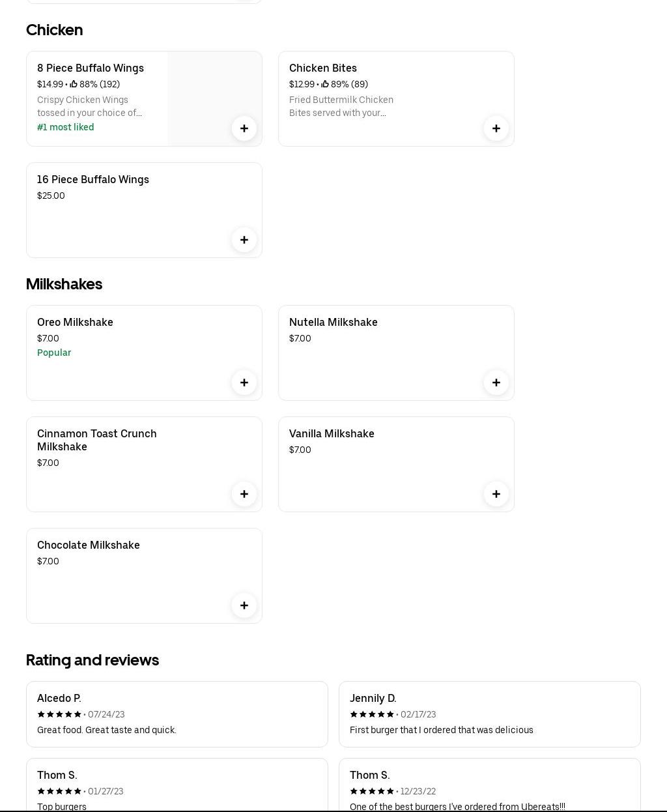Open 8 Piece Buffalo Wings item details
667x812 pixels.
point(91,68)
